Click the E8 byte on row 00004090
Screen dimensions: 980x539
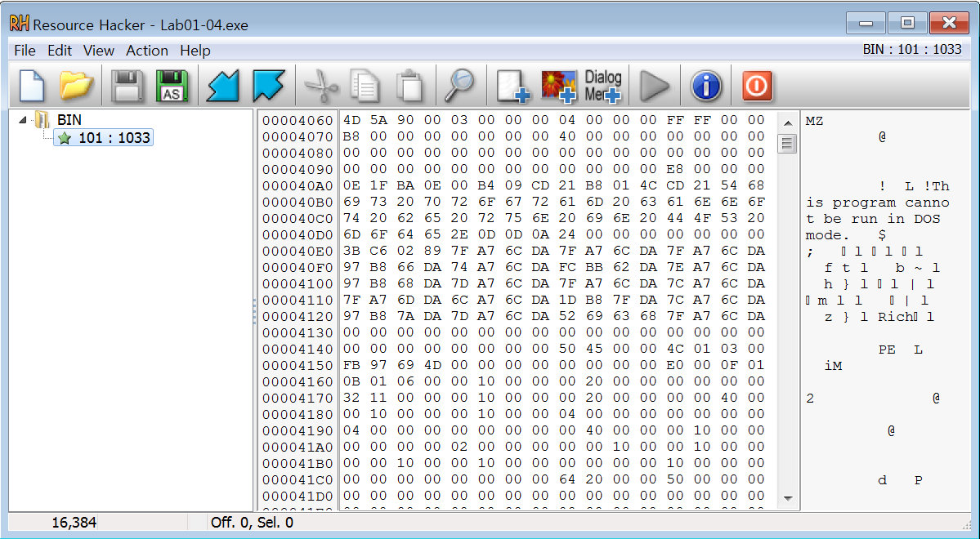tap(675, 168)
